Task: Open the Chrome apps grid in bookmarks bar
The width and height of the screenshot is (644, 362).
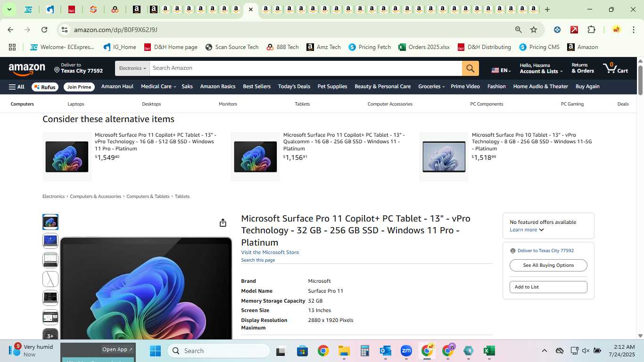Action: tap(12, 47)
